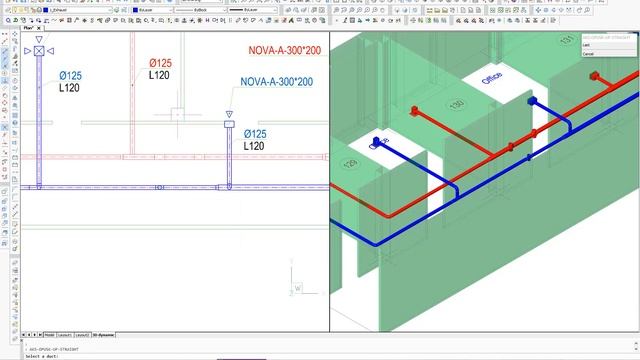This screenshot has width=640, height=360.
Task: Click the first magnifier in the zoom toolbar
Action: click(336, 10)
